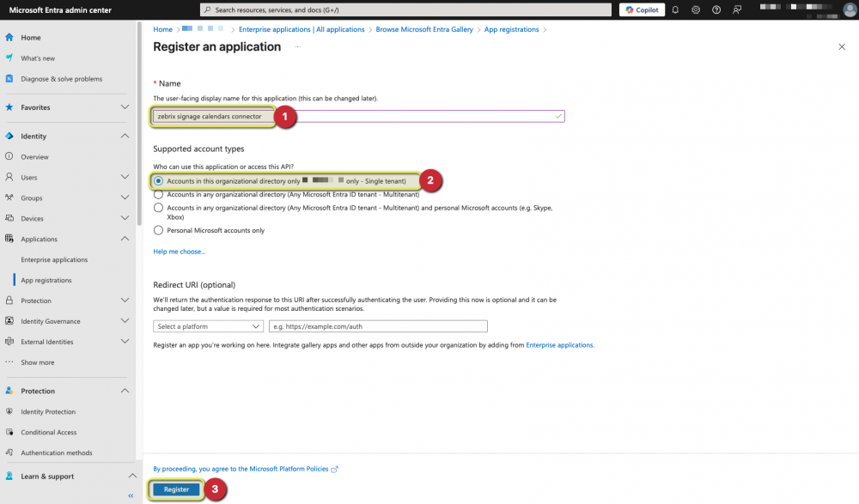Open the Select a platform dropdown
This screenshot has height=504, width=859.
point(208,326)
